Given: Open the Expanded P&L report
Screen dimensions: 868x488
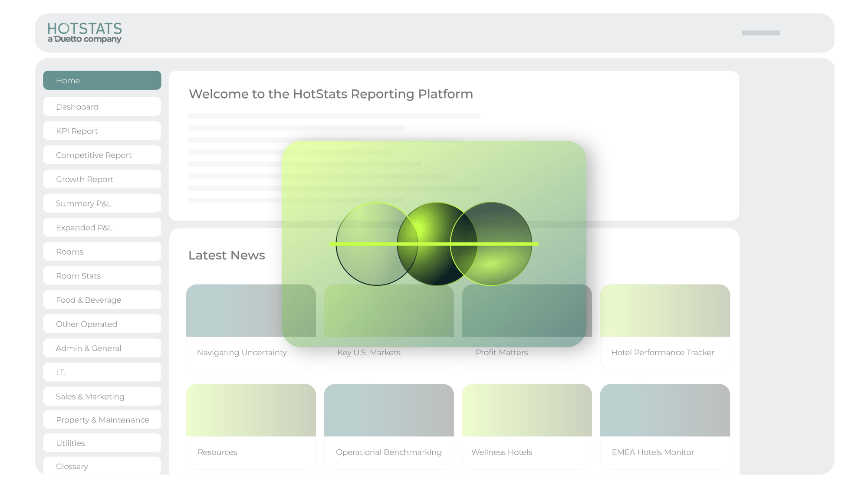Looking at the screenshot, I should 102,227.
